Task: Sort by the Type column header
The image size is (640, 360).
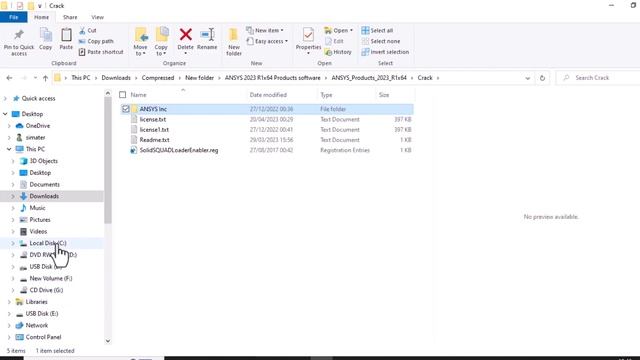Action: point(326,95)
